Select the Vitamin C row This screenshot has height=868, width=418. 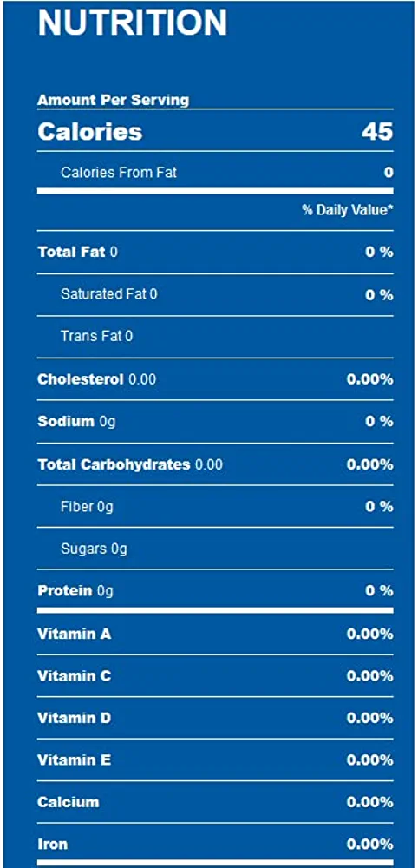[216, 676]
